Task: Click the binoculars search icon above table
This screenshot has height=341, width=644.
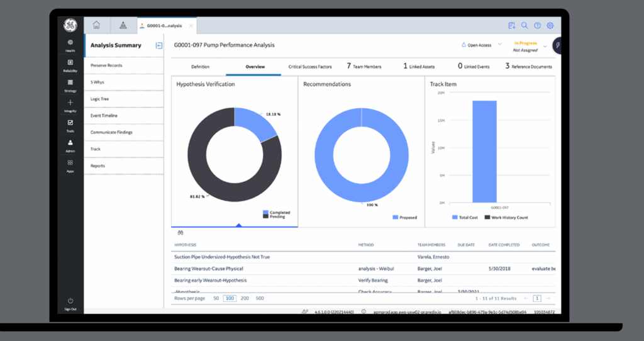Action: click(180, 232)
